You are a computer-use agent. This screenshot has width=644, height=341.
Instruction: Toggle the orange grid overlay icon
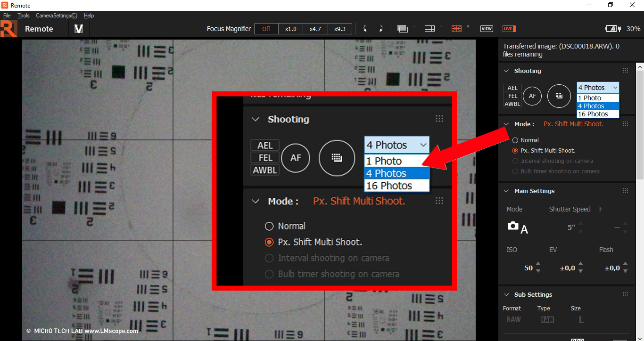[x=456, y=28]
